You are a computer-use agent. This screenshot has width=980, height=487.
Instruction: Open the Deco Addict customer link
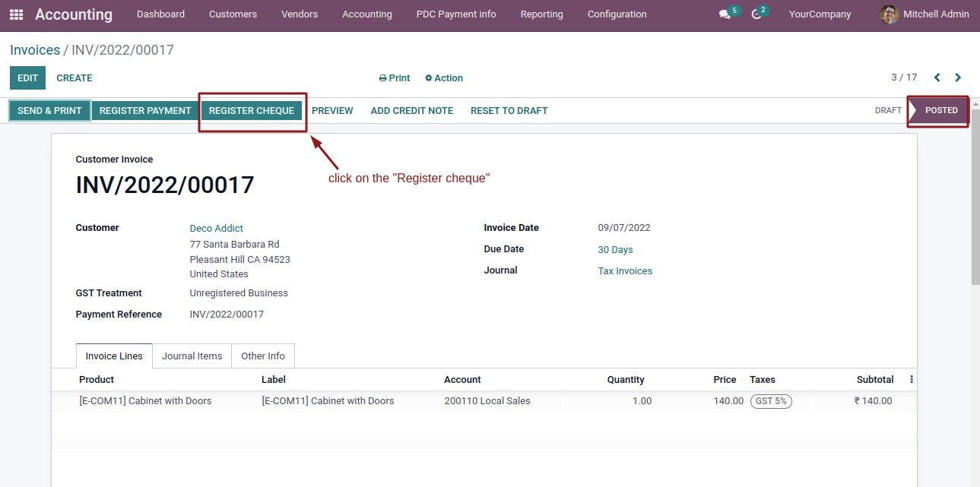click(x=217, y=228)
